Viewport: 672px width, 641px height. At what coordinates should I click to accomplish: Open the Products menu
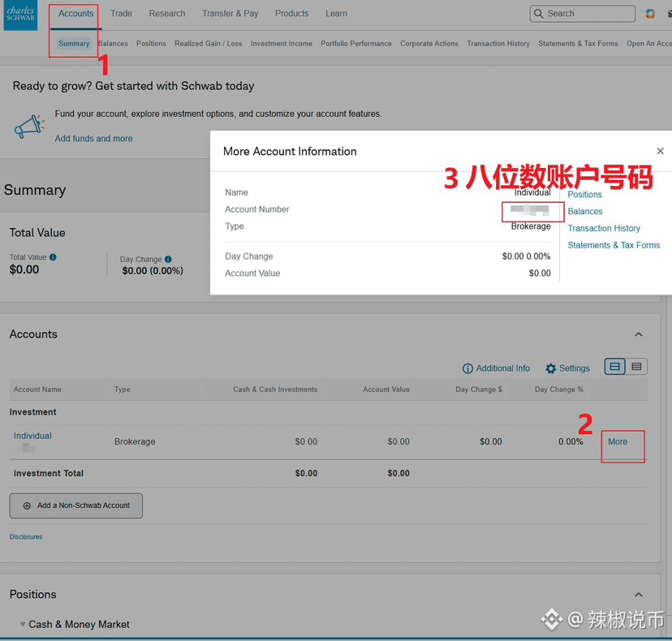point(292,14)
